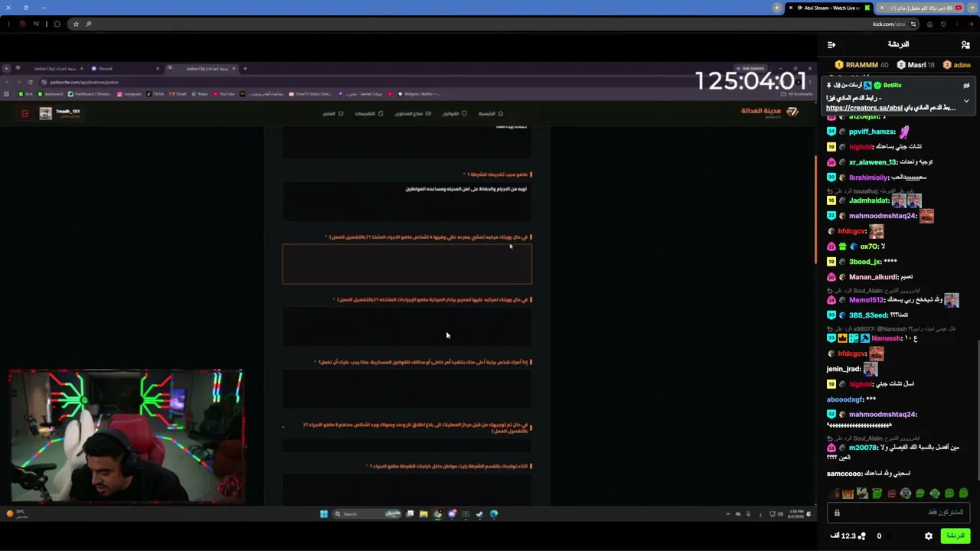Bookmark page with star icon
The height and width of the screenshot is (551, 980).
pos(76,24)
